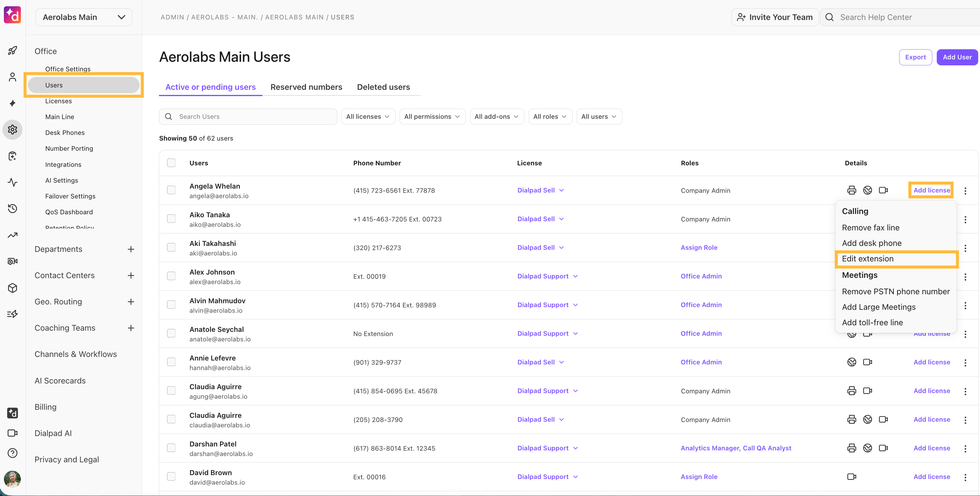Switch to Reserved numbers tab
This screenshot has height=496, width=980.
(306, 87)
